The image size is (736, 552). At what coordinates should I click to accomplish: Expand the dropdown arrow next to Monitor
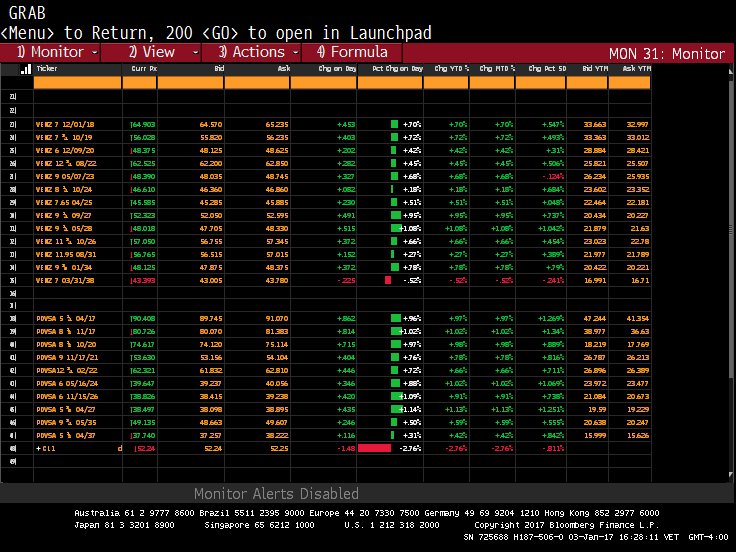[x=94, y=53]
